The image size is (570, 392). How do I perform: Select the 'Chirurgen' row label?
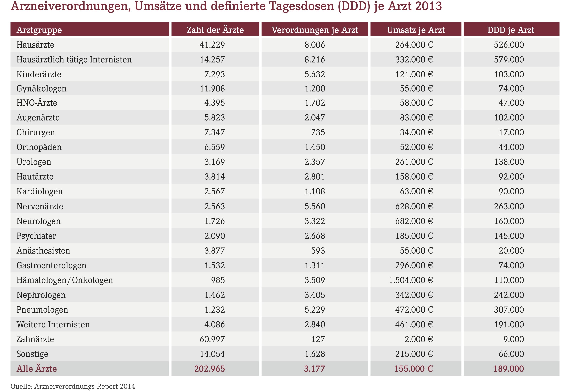(36, 132)
